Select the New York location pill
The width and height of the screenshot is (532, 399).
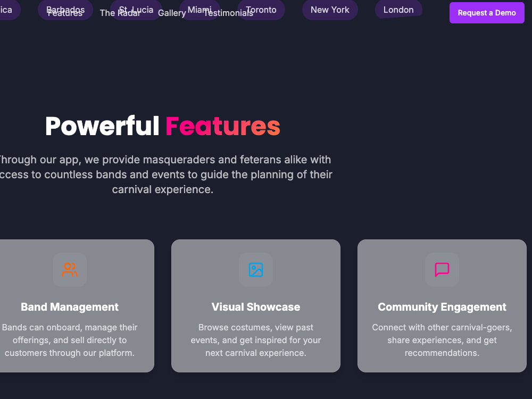(330, 10)
